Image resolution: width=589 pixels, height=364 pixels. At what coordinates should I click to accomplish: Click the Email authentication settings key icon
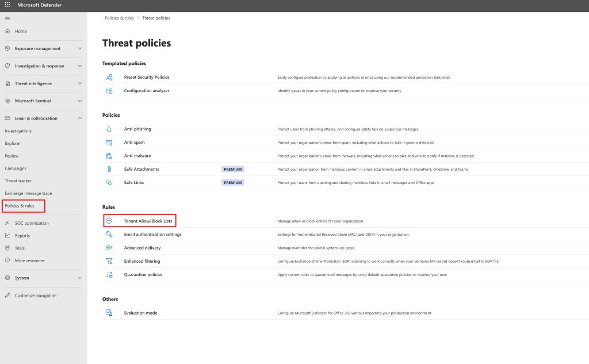pos(109,235)
